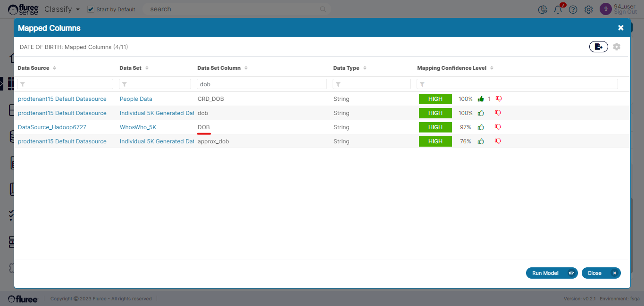This screenshot has width=644, height=306.
Task: Give thumbs up to the WhosWho_5K DOB mapping
Action: click(x=481, y=127)
